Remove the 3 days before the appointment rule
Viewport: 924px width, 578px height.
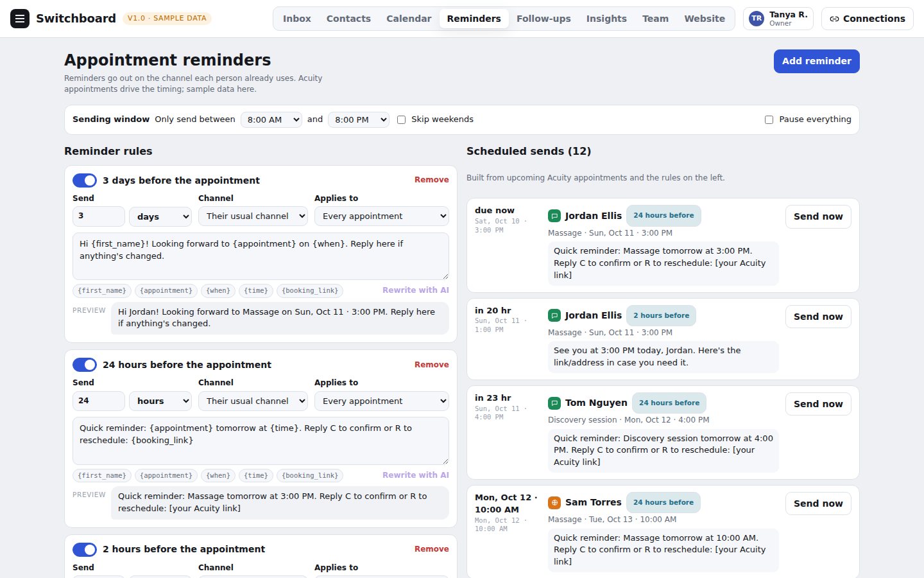pos(431,180)
